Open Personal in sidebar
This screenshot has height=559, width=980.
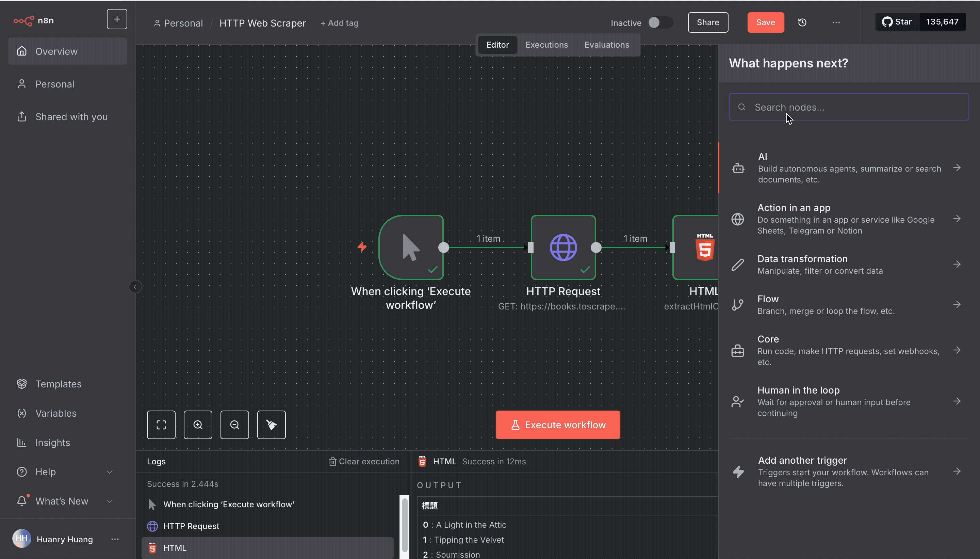[x=67, y=84]
